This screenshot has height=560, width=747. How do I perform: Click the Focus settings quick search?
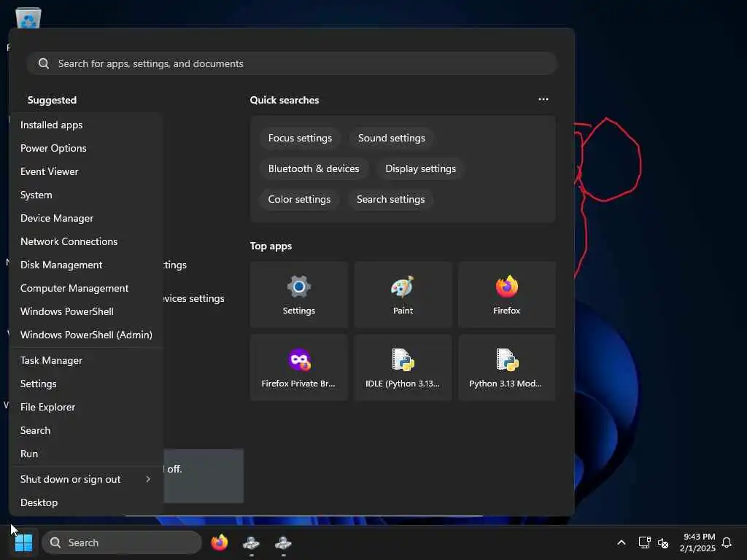300,138
